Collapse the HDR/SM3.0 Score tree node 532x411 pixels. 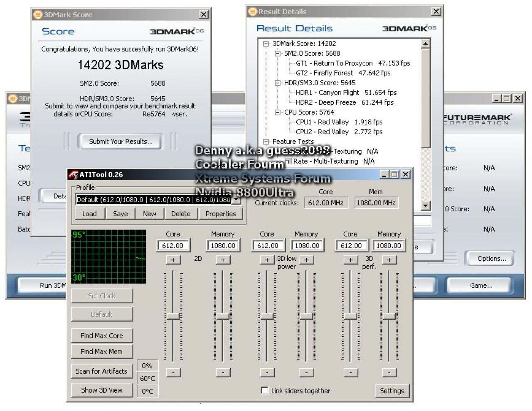point(278,83)
